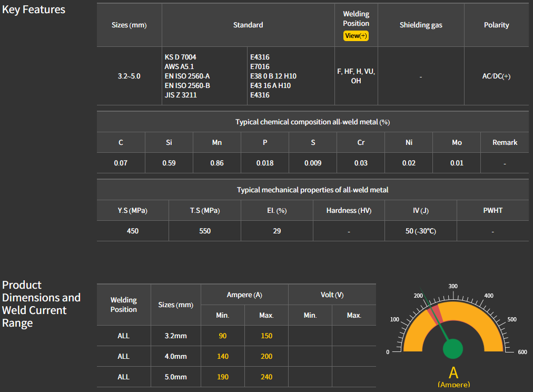Click the minimum ampere value 90
The width and height of the screenshot is (533, 392).
(x=222, y=336)
